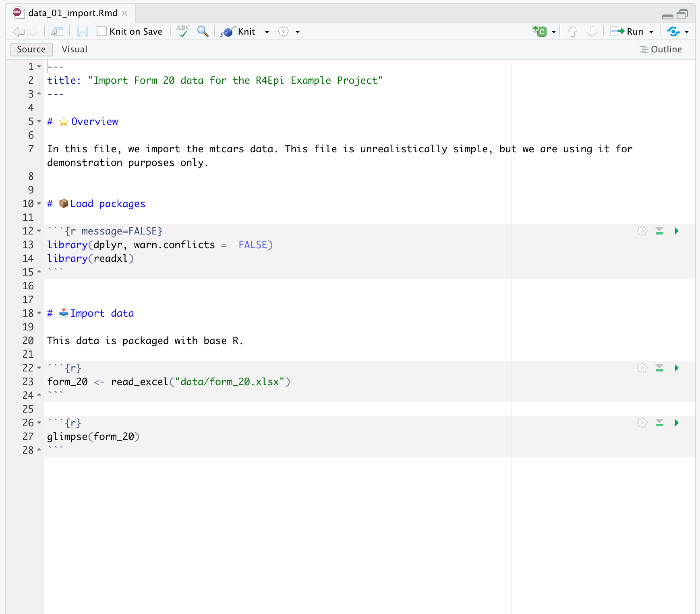700x614 pixels.
Task: Run the read_excel chunk
Action: click(677, 368)
